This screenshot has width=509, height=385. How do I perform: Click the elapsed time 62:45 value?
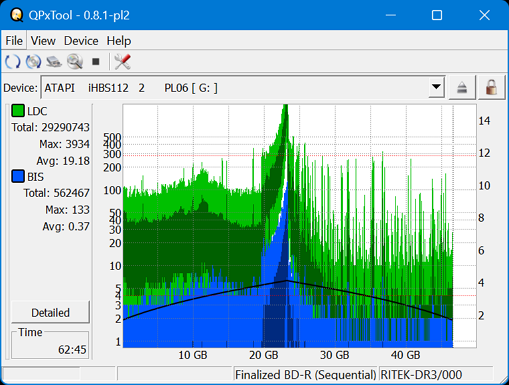(72, 349)
